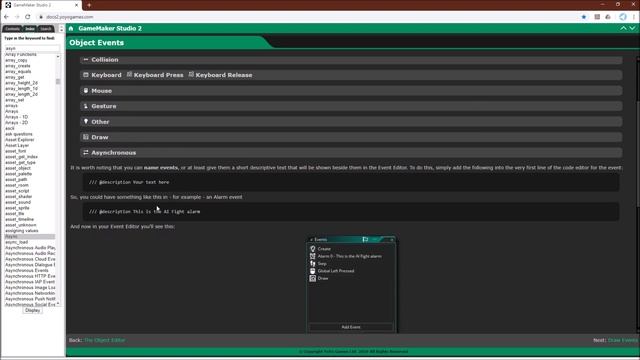Viewport: 640px width, 360px height.
Task: Select 'array_create' in the index list
Action: [18, 66]
